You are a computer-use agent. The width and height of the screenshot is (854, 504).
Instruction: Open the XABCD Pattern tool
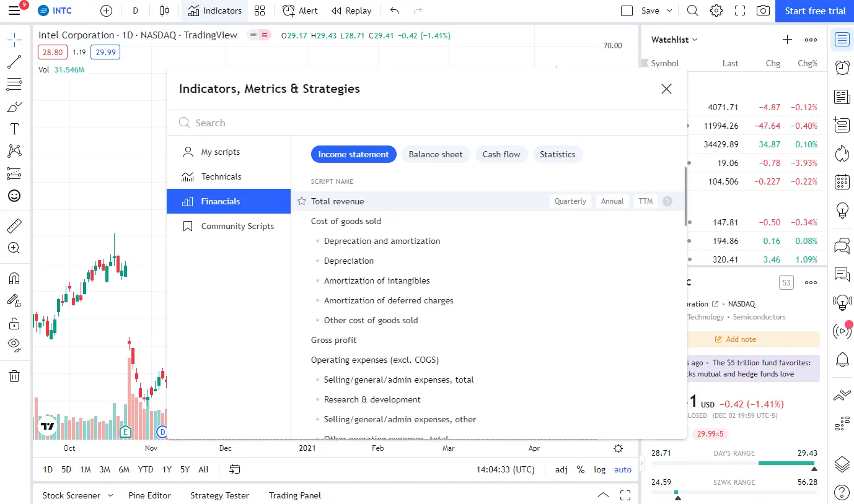pos(15,150)
